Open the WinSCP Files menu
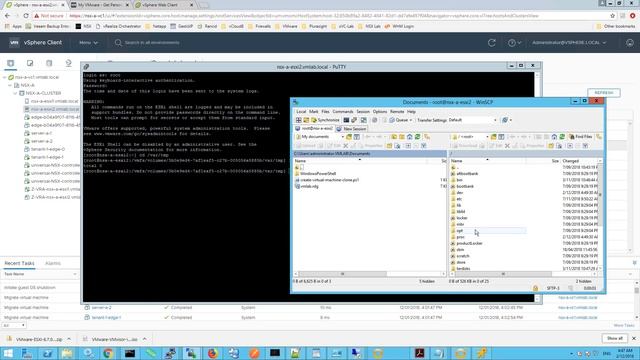 click(x=325, y=111)
